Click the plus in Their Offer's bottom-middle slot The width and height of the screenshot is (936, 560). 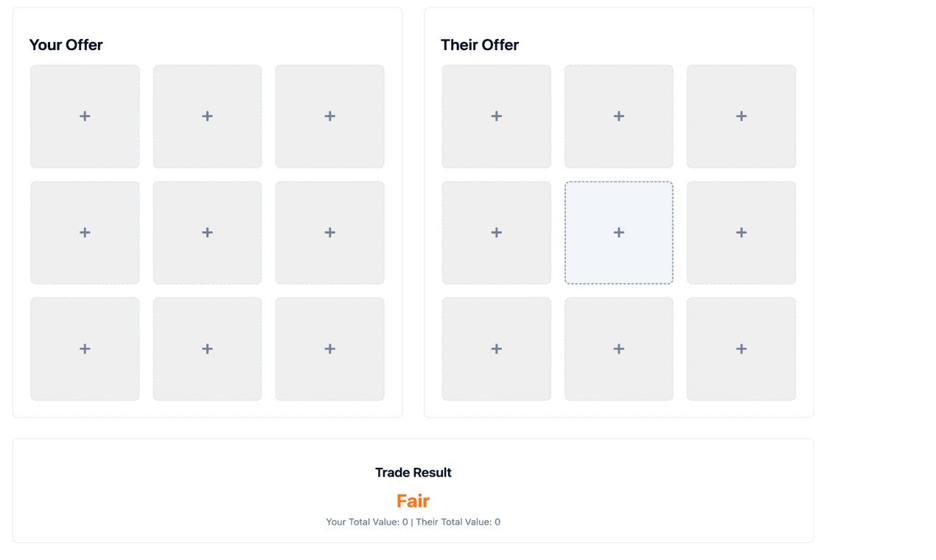(x=618, y=349)
